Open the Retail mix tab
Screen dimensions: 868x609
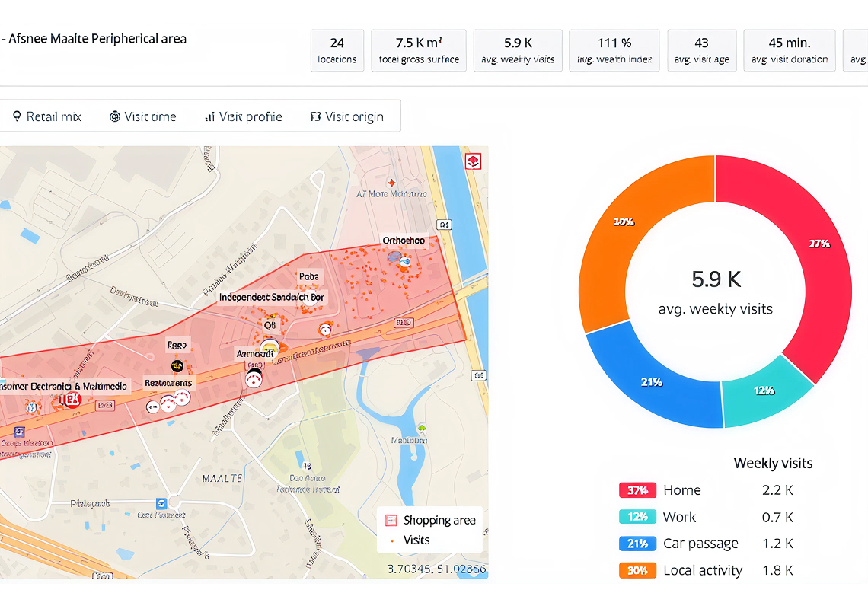[x=47, y=116]
